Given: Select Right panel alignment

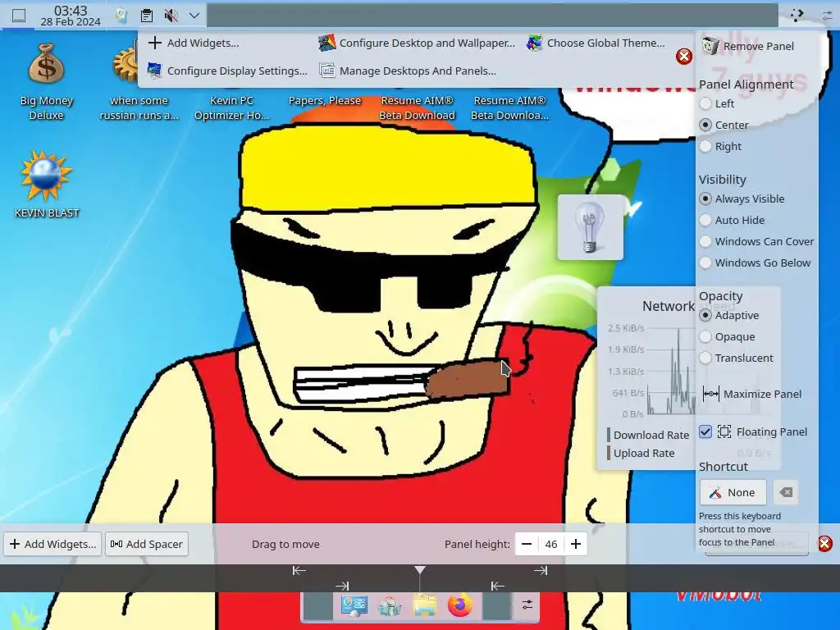Looking at the screenshot, I should pos(720,146).
